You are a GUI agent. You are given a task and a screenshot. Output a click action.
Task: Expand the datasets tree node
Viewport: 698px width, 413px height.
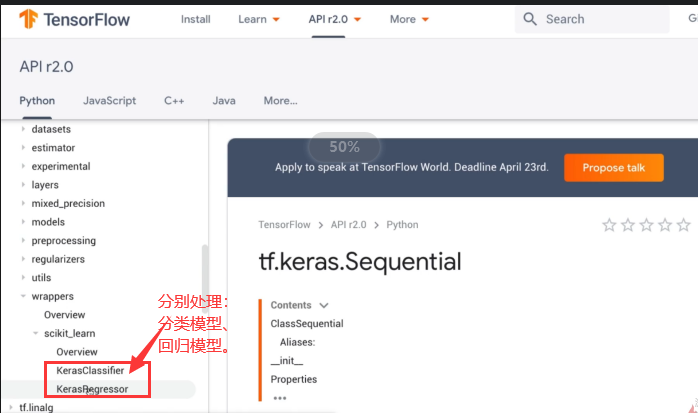click(x=23, y=129)
